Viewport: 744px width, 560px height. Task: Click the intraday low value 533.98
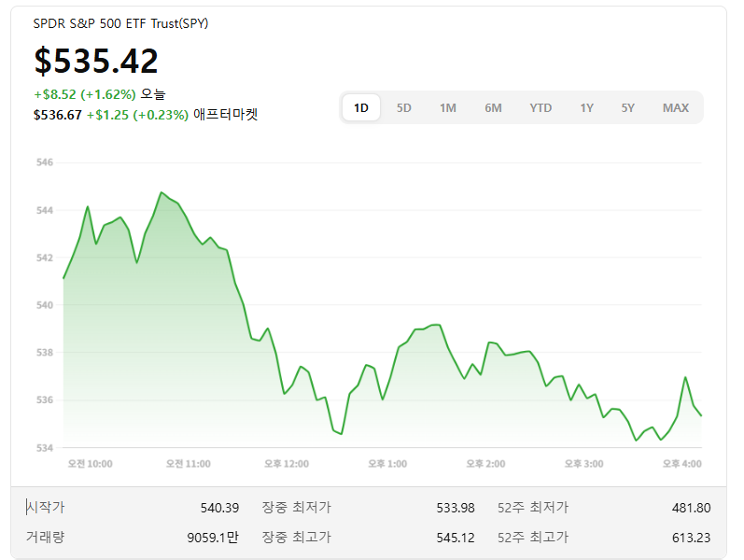click(456, 508)
